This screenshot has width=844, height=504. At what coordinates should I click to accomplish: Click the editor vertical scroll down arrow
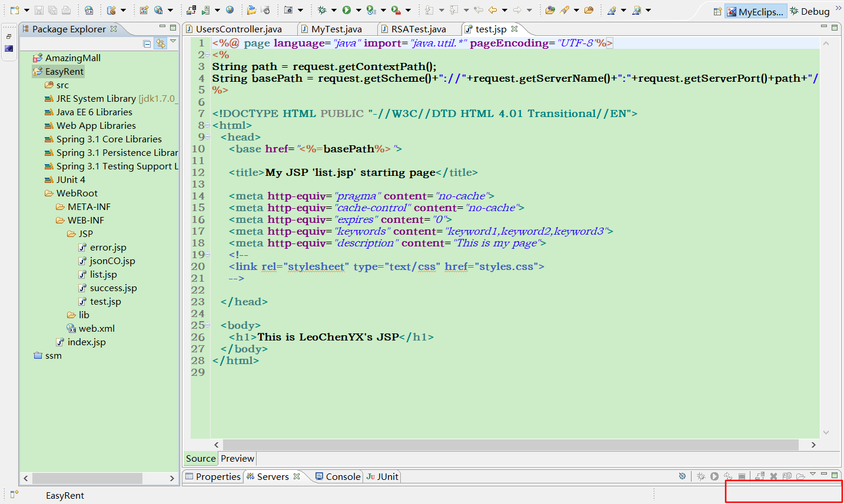(x=826, y=432)
